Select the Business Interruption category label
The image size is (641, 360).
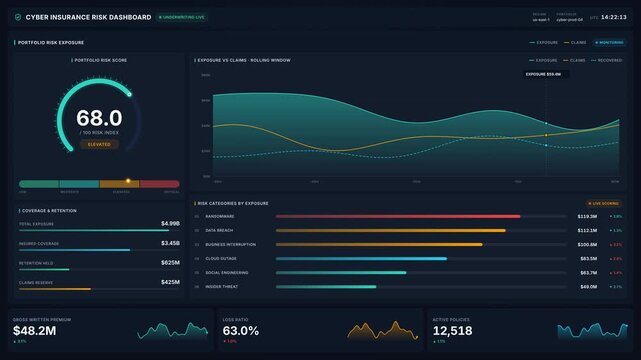click(x=231, y=244)
